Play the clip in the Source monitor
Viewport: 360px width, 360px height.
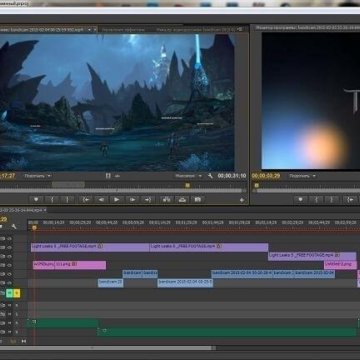tap(116, 200)
